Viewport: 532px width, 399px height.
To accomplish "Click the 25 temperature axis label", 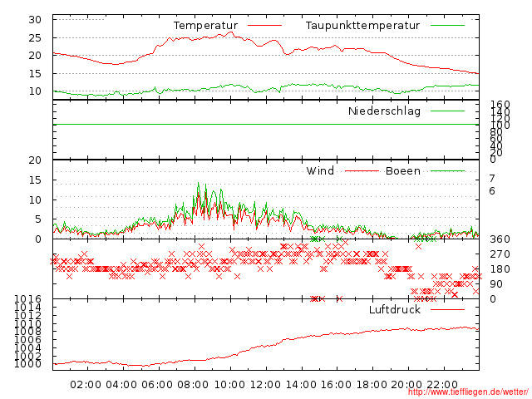I will tap(35, 37).
